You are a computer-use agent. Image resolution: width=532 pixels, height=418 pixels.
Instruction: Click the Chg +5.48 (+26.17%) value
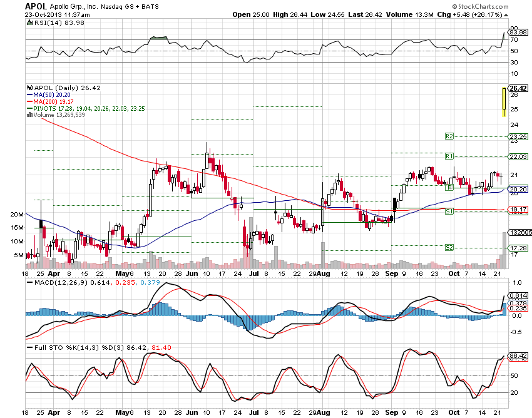point(469,14)
